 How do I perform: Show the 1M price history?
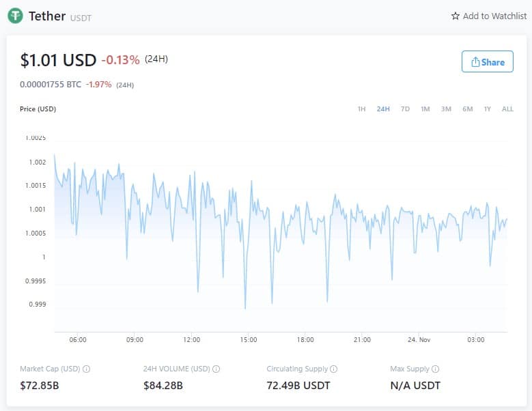(425, 109)
